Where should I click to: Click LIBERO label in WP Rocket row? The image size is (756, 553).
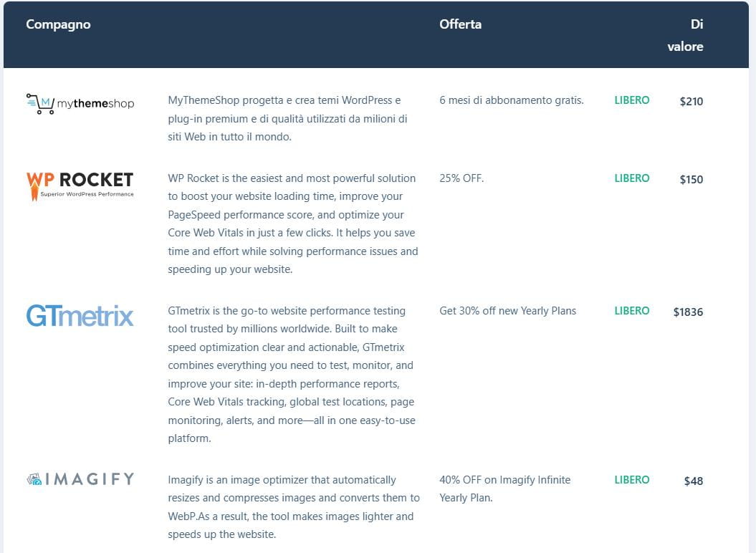(x=631, y=178)
